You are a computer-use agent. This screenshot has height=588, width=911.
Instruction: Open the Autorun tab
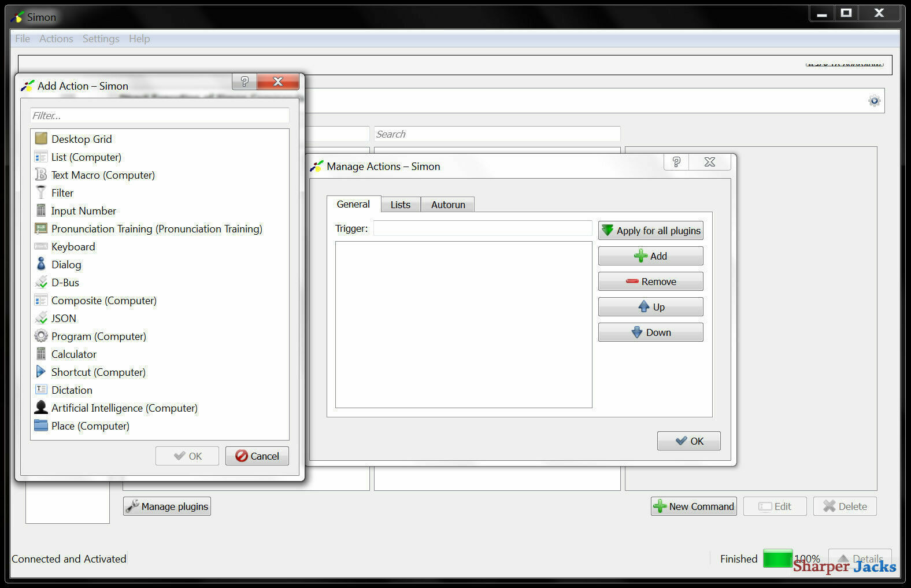pyautogui.click(x=448, y=205)
